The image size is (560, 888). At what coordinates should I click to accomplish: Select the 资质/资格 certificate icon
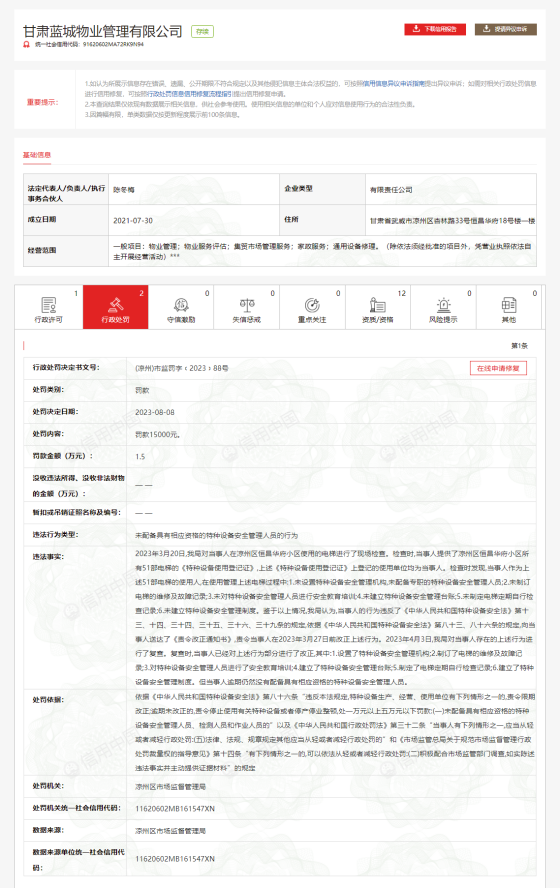pyautogui.click(x=378, y=305)
